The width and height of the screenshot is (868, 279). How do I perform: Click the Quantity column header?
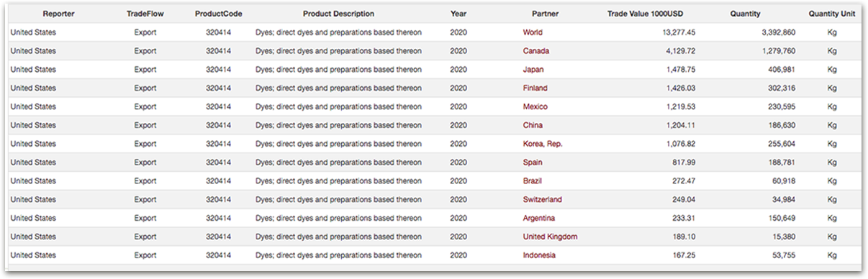point(745,14)
